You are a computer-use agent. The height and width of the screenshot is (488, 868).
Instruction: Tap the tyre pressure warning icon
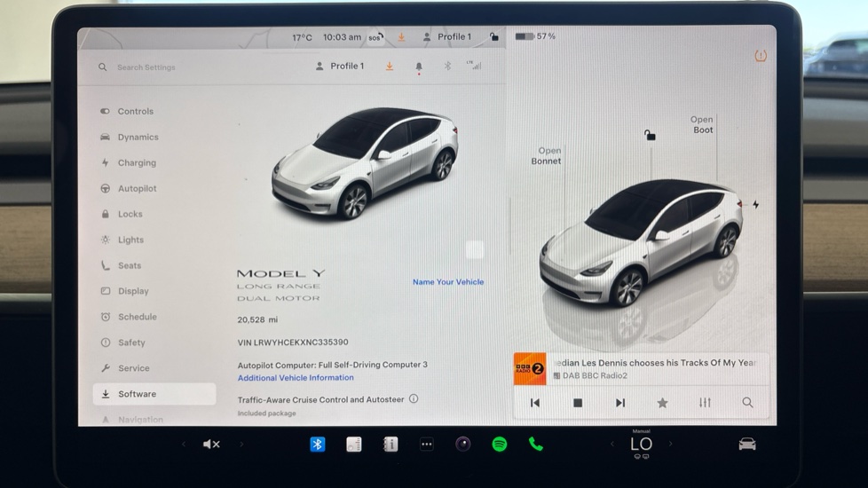tap(761, 56)
